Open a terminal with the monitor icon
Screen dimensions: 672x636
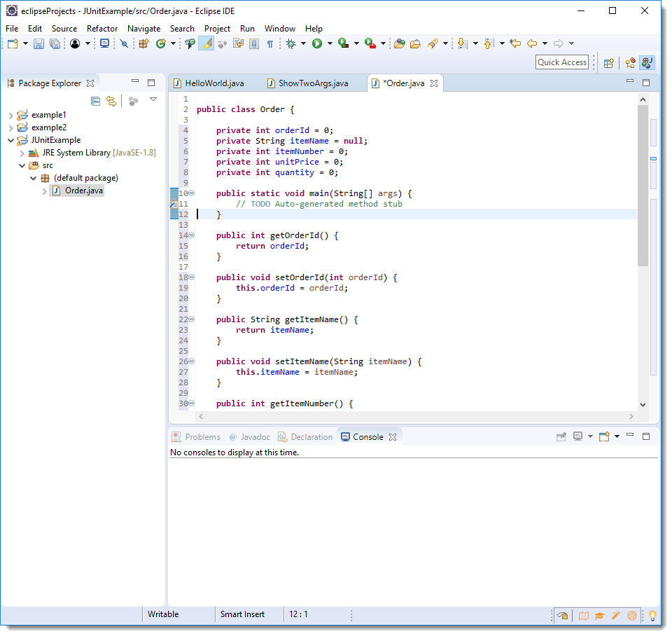(104, 43)
